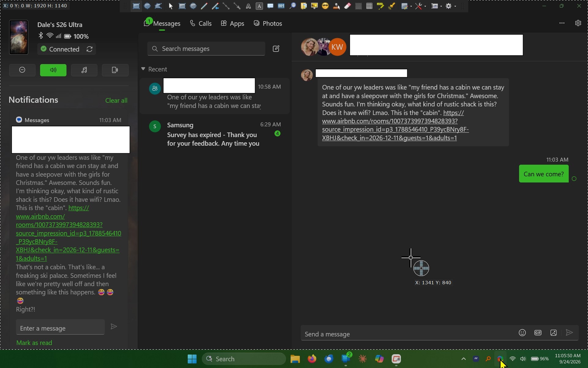Click the Windows taskbar Search box
This screenshot has height=368, width=588.
tap(244, 359)
